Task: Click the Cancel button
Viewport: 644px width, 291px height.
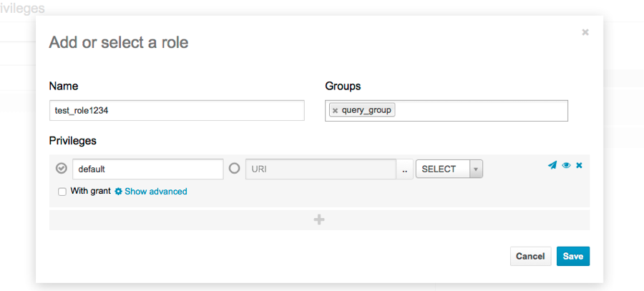Action: pos(530,256)
